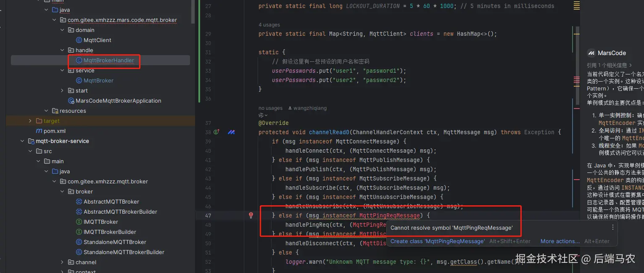Click the More actions... link
This screenshot has height=273, width=644.
(560, 241)
